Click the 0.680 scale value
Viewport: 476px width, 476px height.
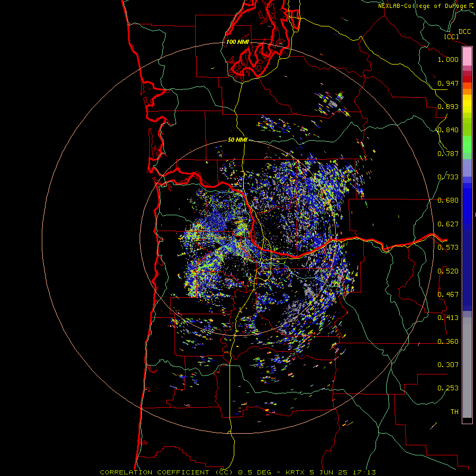[448, 200]
